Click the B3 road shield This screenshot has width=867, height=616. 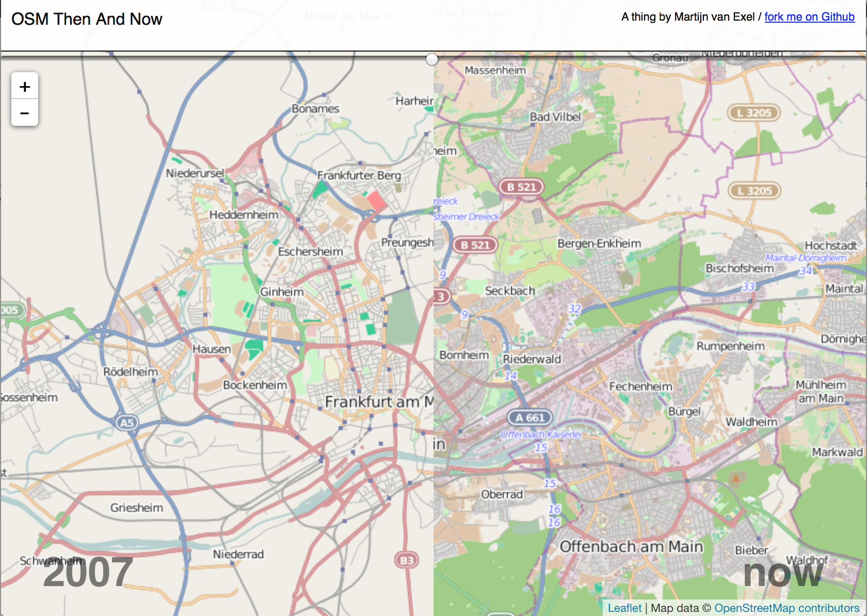[407, 560]
